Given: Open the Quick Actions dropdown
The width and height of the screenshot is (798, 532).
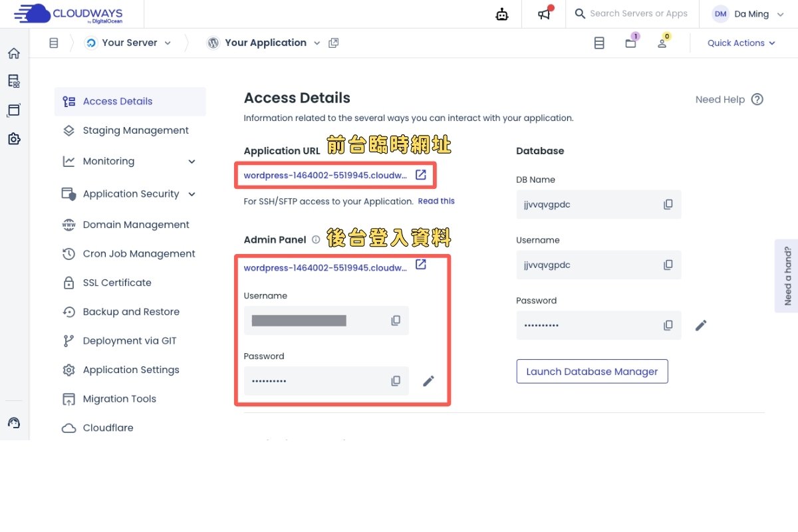Looking at the screenshot, I should pyautogui.click(x=741, y=43).
